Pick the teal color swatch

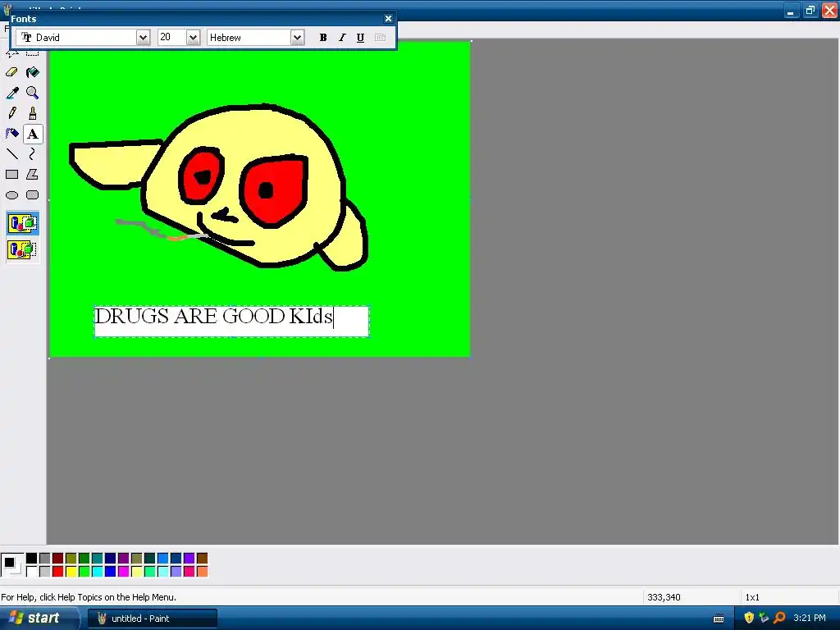[x=98, y=559]
